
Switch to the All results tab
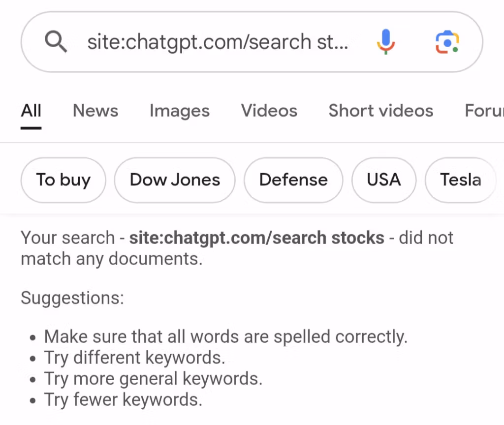pos(31,111)
